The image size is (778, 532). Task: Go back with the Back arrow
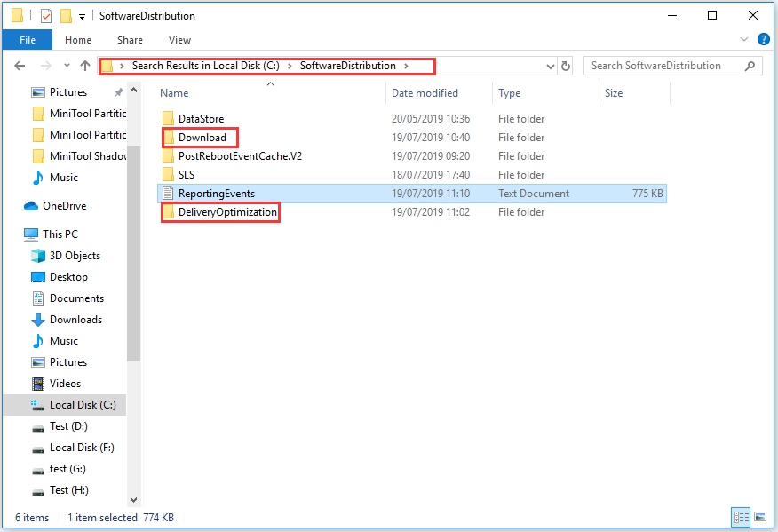click(x=20, y=66)
